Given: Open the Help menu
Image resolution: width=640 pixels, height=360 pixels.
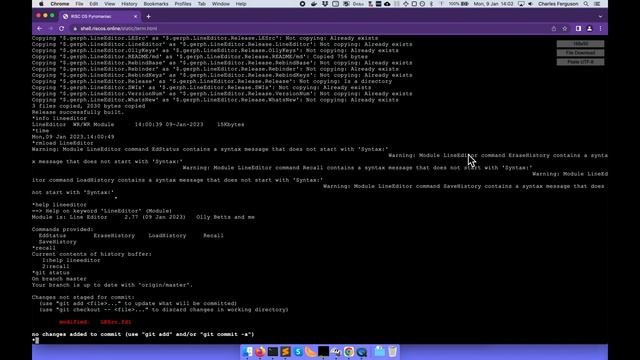Looking at the screenshot, I should [241, 4].
